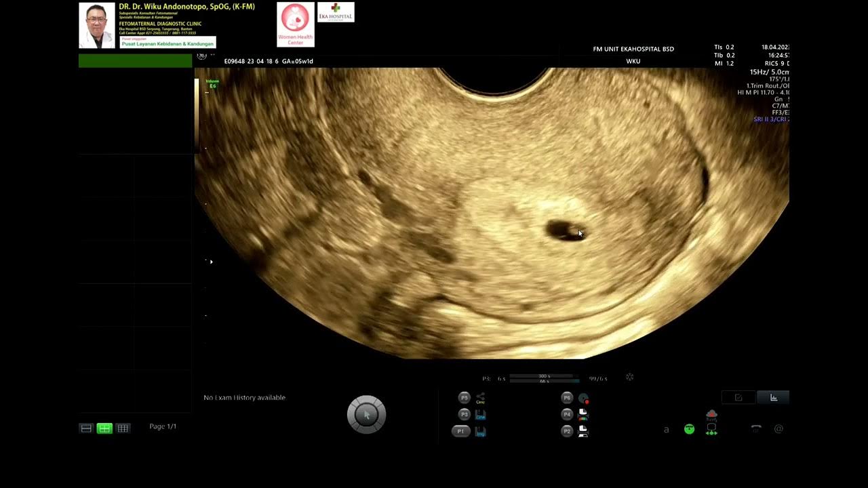Click the Women Health Center logo
The width and height of the screenshot is (868, 488).
296,24
